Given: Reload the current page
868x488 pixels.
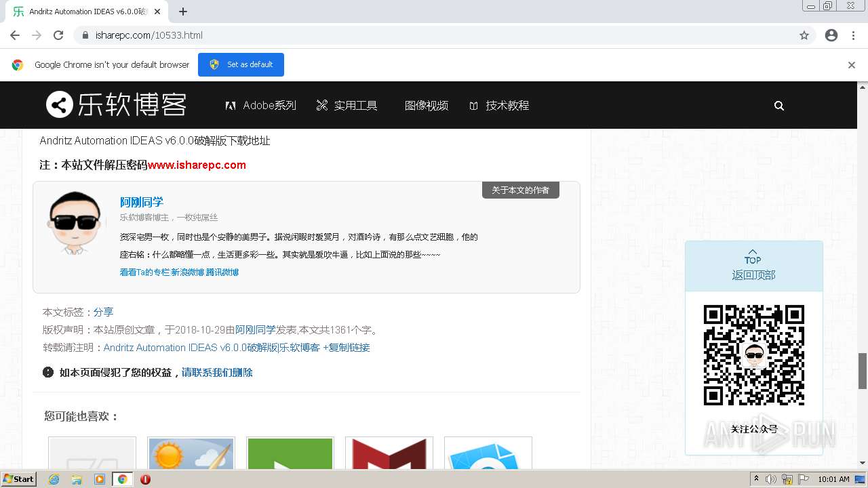Looking at the screenshot, I should pos(58,35).
